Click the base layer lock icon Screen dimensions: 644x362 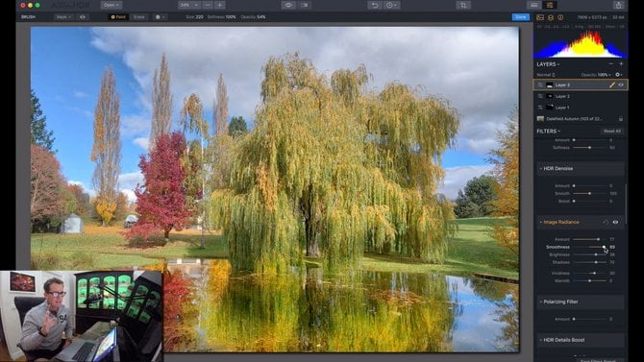coord(621,119)
